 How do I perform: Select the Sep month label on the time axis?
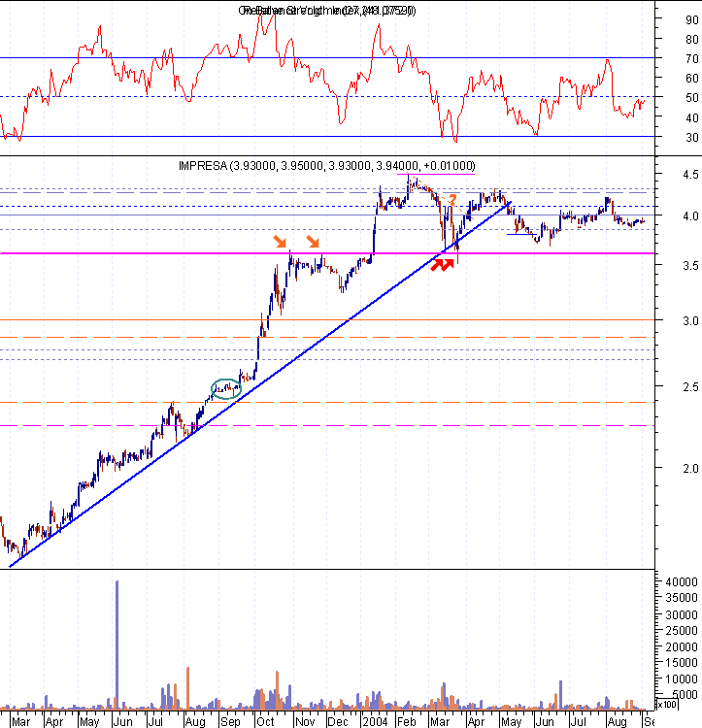pyautogui.click(x=230, y=722)
